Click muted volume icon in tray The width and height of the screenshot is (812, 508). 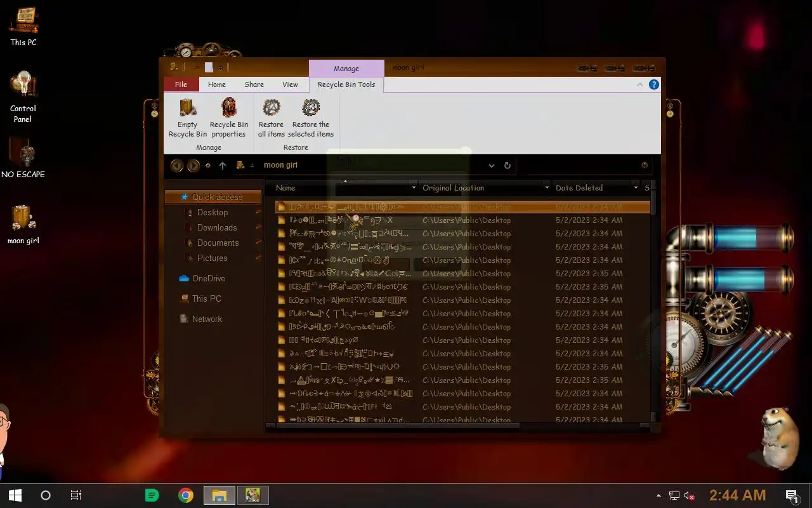[x=690, y=495]
